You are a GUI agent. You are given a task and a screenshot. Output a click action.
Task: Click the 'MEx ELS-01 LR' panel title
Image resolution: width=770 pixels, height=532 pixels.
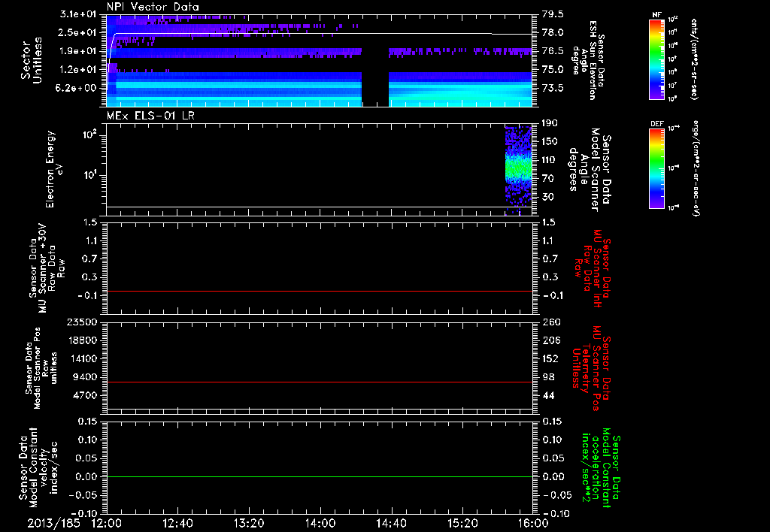150,116
